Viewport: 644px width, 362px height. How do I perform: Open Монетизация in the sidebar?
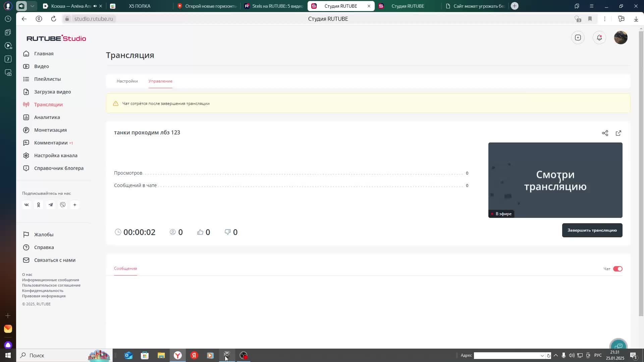click(x=50, y=130)
